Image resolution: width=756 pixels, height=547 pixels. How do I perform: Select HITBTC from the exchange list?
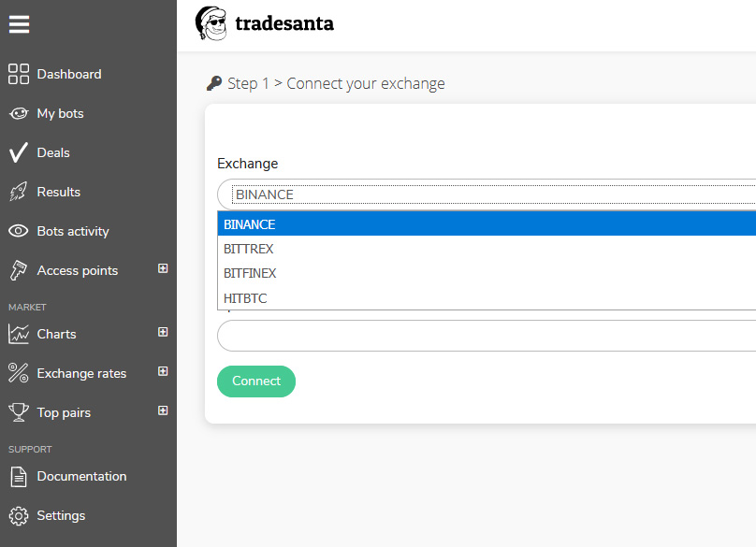click(487, 298)
